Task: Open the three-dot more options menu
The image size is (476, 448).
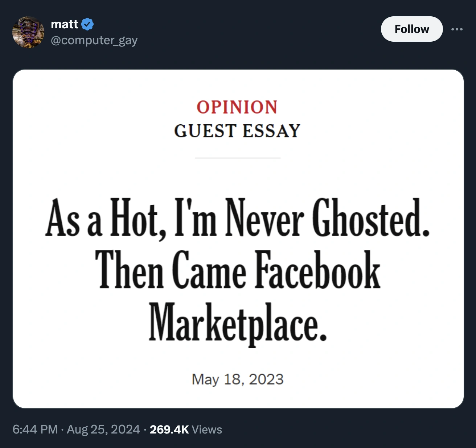Action: coord(457,29)
